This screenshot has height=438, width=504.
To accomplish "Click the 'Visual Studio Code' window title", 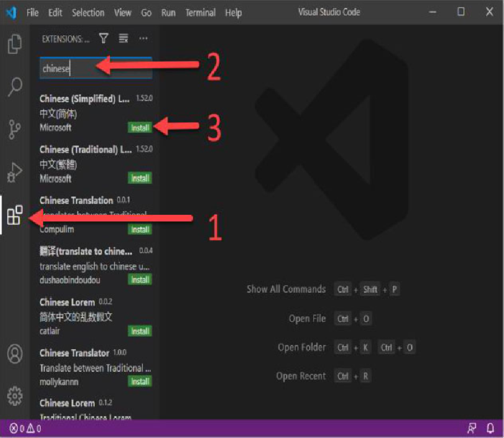I will point(329,12).
